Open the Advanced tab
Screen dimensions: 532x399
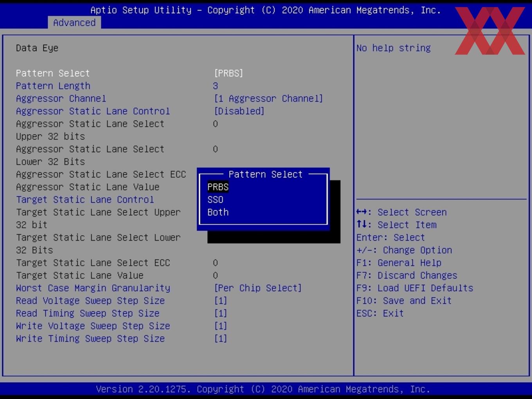click(x=74, y=23)
